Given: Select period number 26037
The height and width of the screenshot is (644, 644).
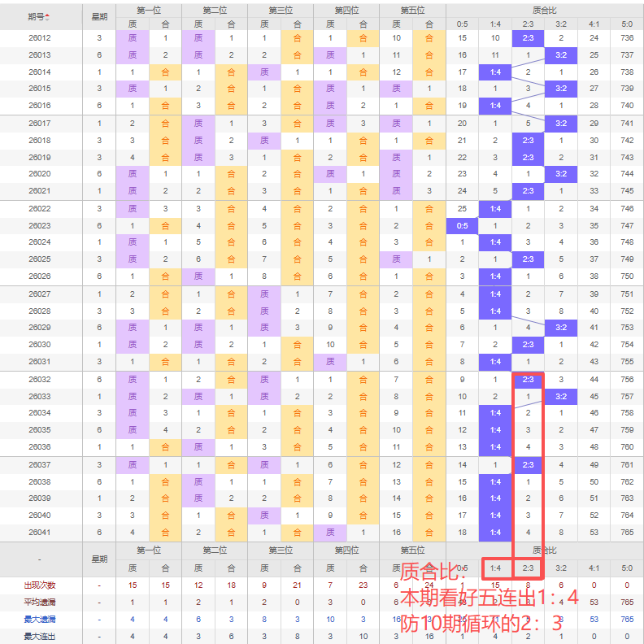Looking at the screenshot, I should pyautogui.click(x=40, y=465).
